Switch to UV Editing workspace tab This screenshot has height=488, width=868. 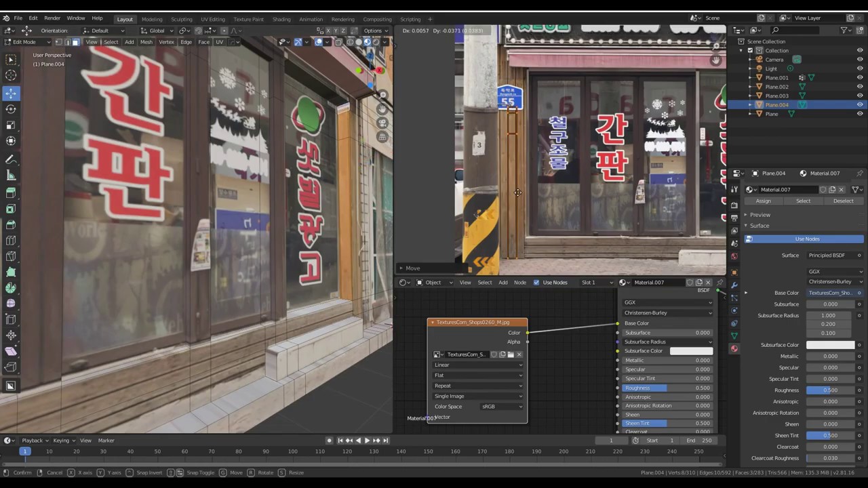[213, 19]
